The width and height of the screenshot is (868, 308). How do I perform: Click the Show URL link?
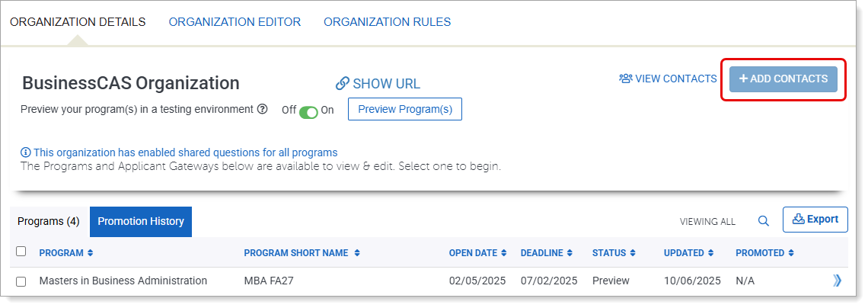pos(378,84)
